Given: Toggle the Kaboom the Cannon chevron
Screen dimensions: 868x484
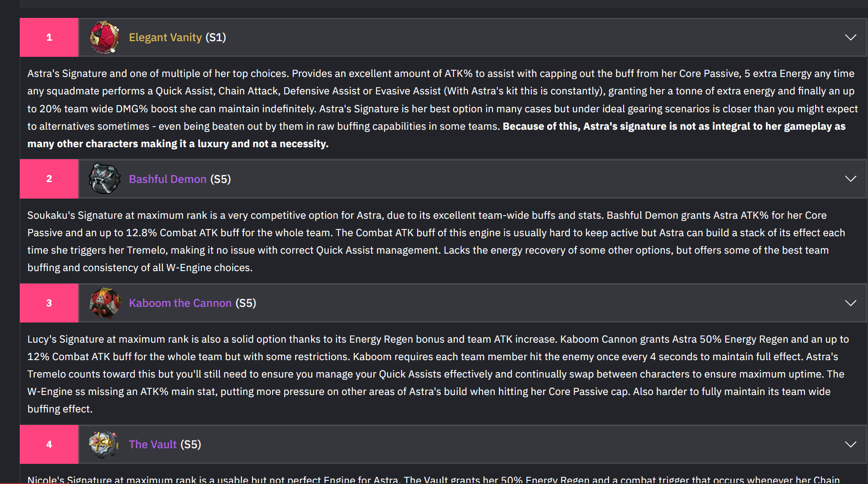Looking at the screenshot, I should click(x=851, y=303).
